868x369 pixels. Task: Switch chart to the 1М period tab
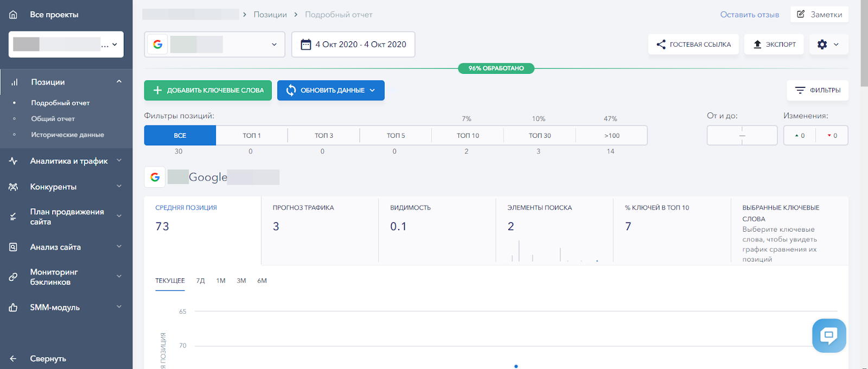coord(221,281)
